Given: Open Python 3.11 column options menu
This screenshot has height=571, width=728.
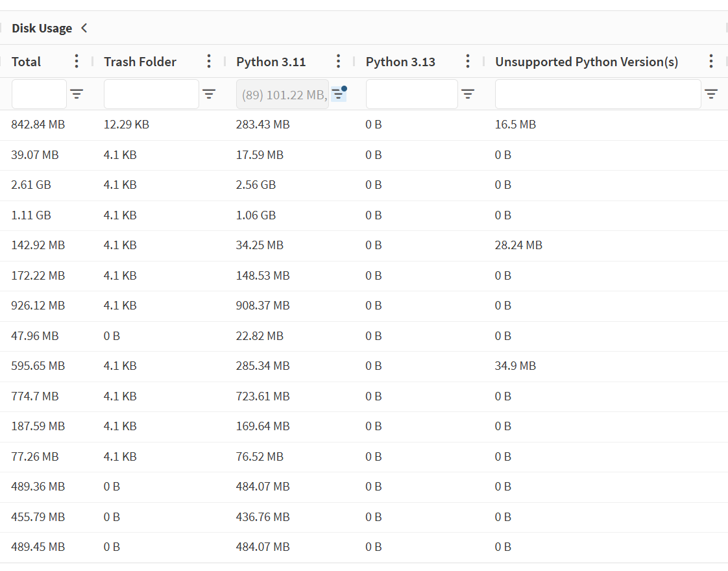Looking at the screenshot, I should tap(339, 61).
